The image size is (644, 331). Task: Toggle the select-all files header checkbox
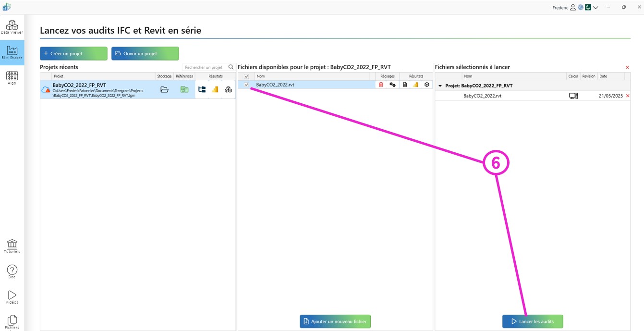(247, 76)
